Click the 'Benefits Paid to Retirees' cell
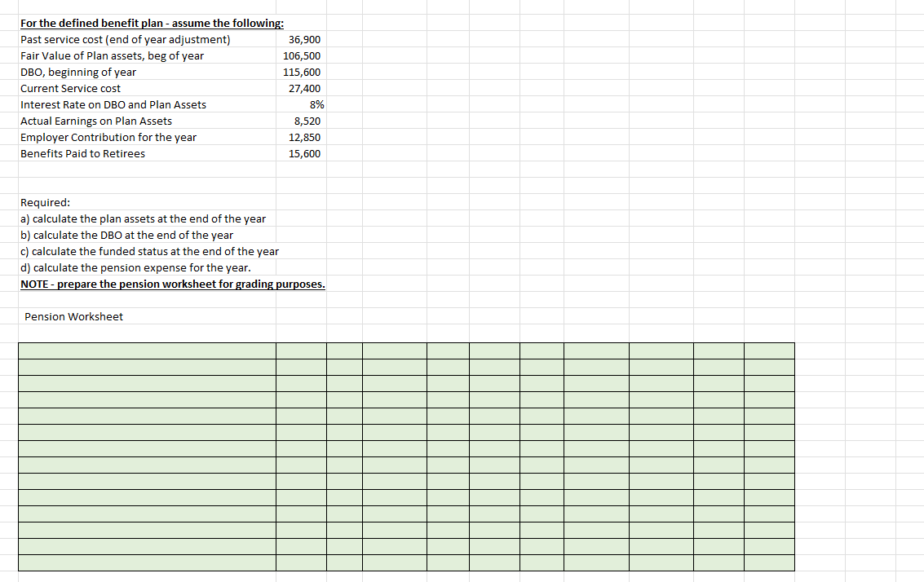924x582 pixels. pyautogui.click(x=84, y=153)
